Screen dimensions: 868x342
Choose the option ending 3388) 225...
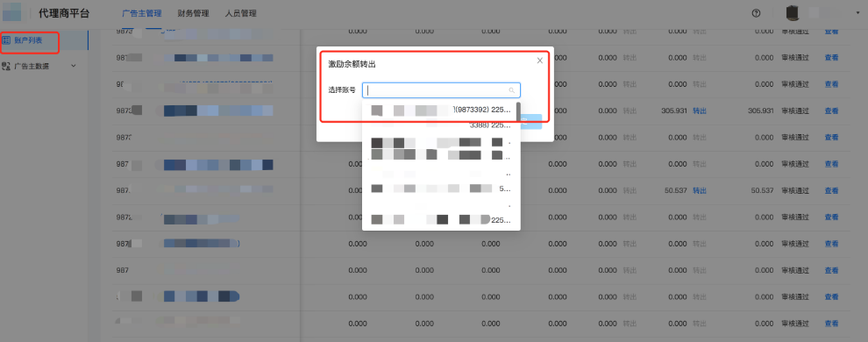pyautogui.click(x=438, y=125)
